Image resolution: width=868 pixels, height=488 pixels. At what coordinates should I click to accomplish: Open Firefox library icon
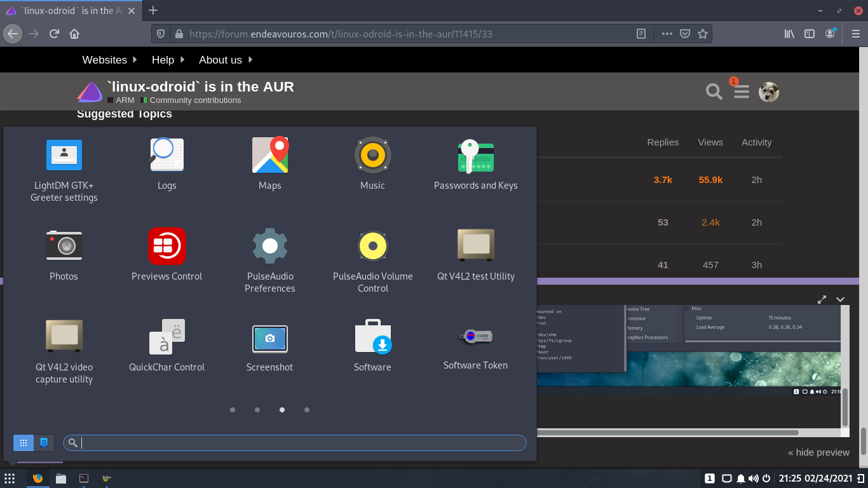[x=789, y=34]
